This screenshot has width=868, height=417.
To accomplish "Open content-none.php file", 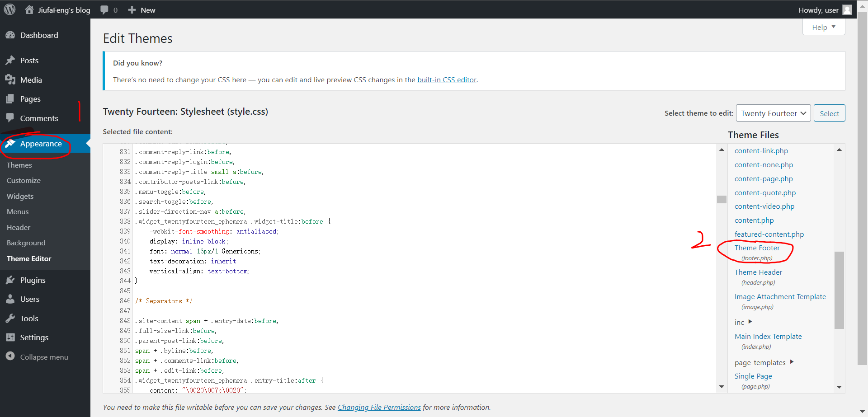I will 764,165.
